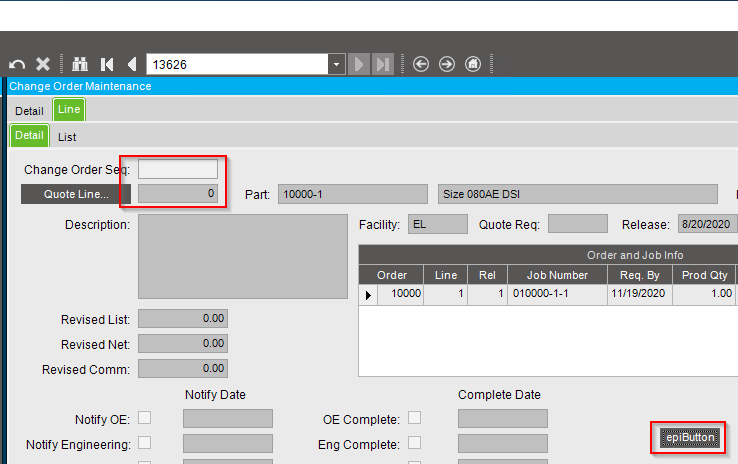Click the Rel column header

click(x=487, y=275)
